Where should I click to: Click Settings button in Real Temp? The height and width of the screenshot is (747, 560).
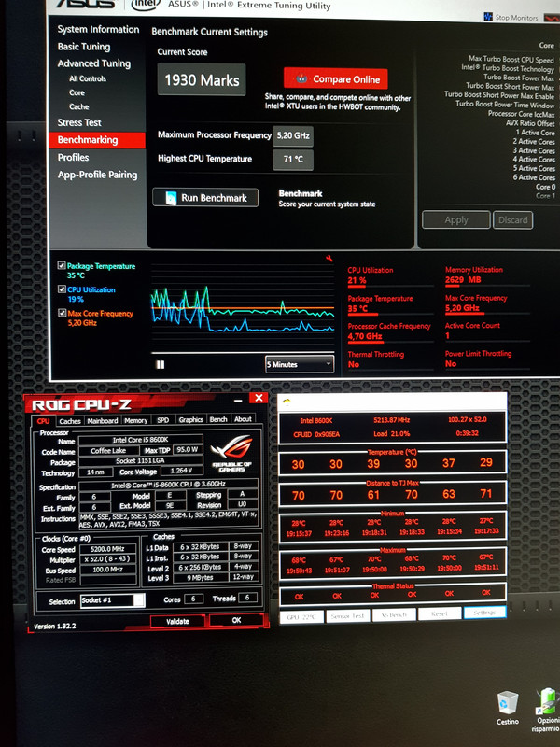click(x=484, y=613)
